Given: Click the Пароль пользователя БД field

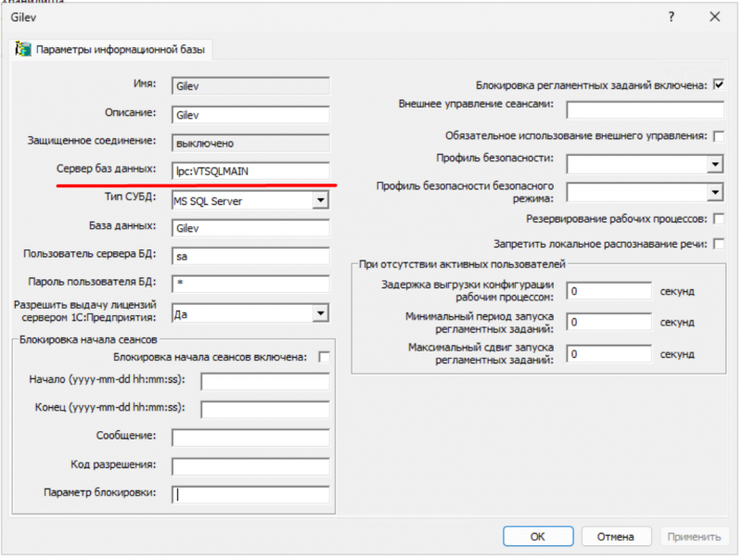Looking at the screenshot, I should click(250, 284).
